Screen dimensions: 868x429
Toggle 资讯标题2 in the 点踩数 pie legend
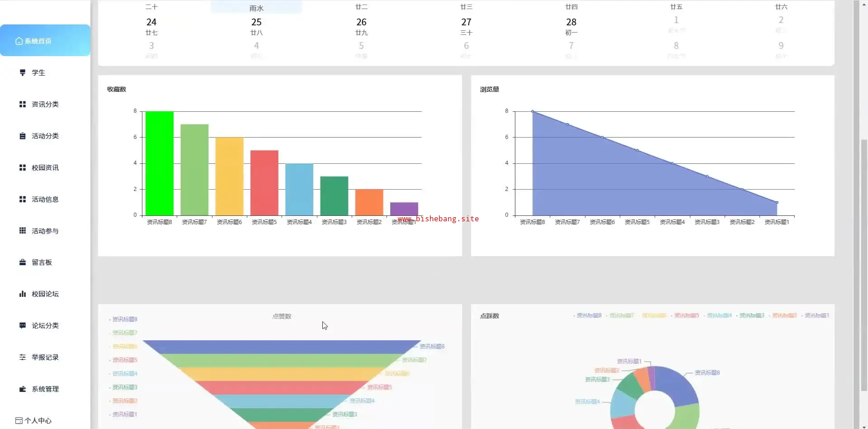[783, 315]
